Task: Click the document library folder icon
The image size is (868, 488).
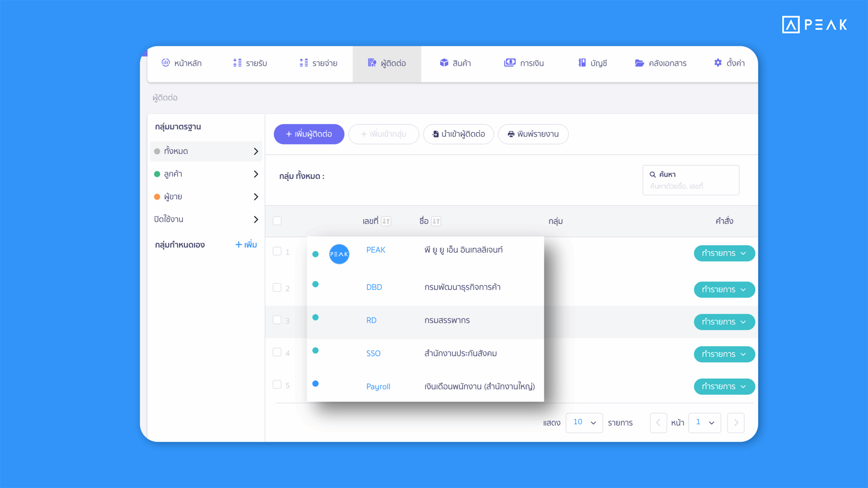Action: pos(639,63)
